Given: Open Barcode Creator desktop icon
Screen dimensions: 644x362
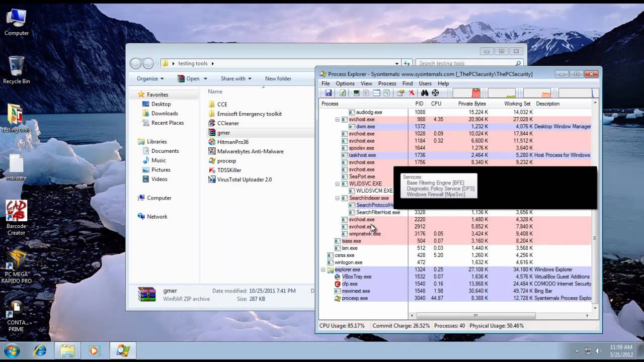Looking at the screenshot, I should tap(16, 218).
